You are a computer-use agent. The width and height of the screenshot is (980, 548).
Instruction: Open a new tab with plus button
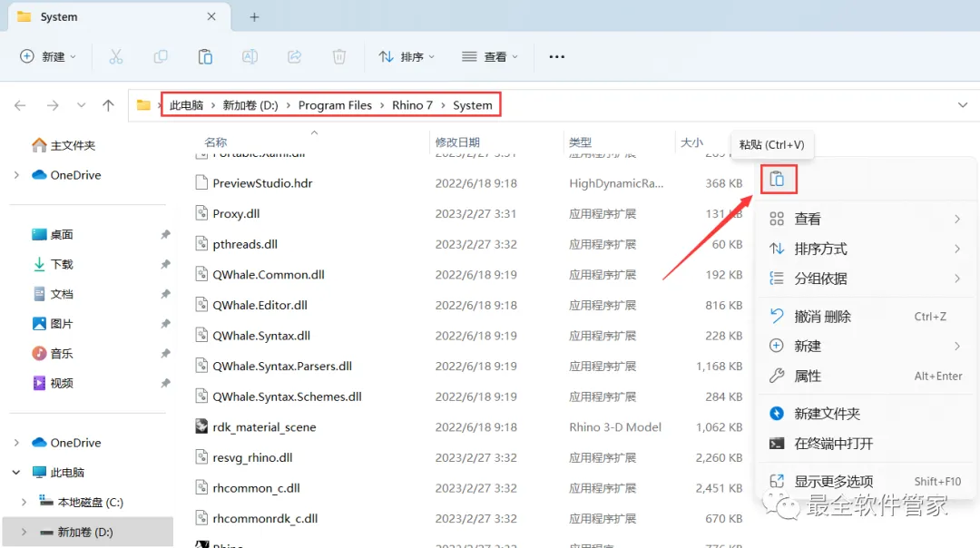pyautogui.click(x=254, y=17)
